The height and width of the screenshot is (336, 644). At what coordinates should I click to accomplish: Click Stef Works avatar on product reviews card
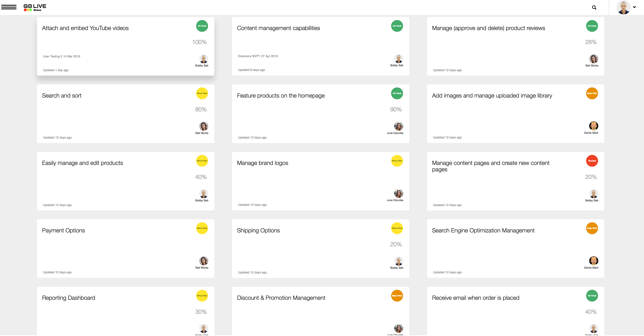point(593,59)
